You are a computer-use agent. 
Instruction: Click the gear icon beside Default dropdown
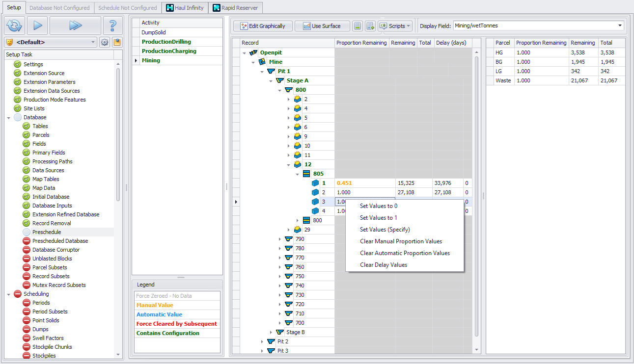tap(105, 42)
